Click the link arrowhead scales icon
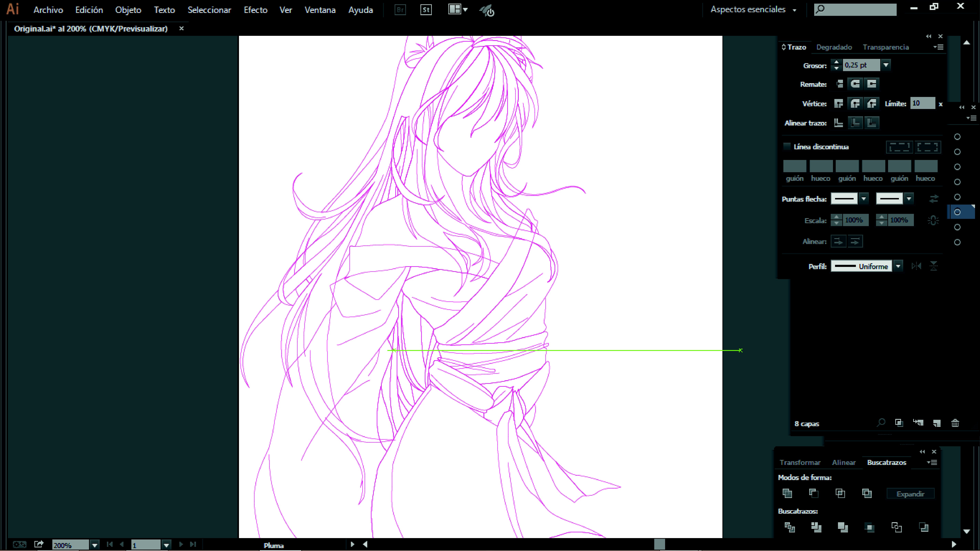Viewport: 980px width, 551px height. 933,220
